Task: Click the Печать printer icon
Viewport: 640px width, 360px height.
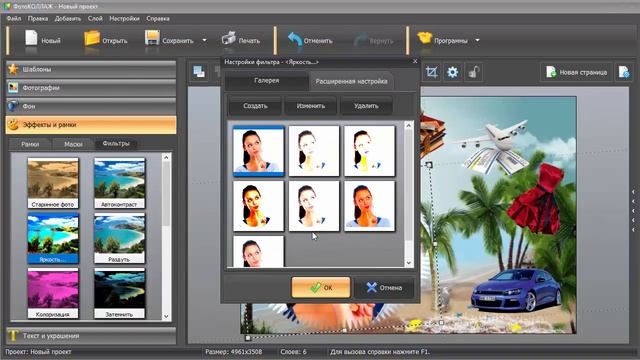Action: (229, 39)
